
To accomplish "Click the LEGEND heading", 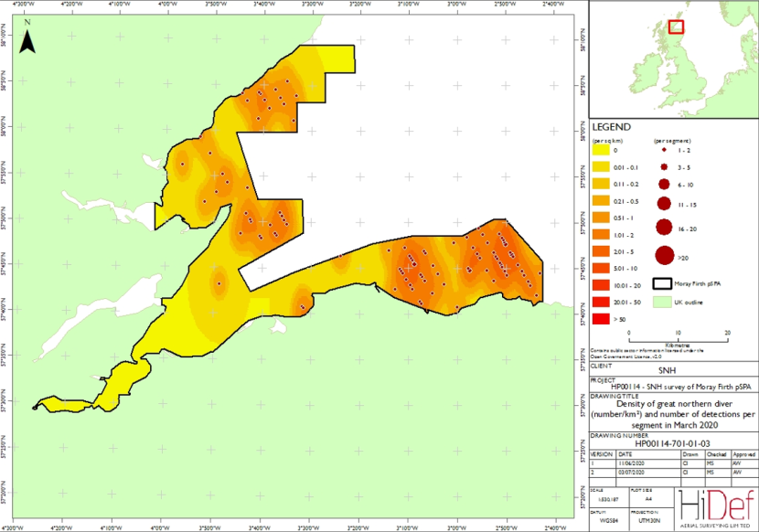I will pos(612,127).
